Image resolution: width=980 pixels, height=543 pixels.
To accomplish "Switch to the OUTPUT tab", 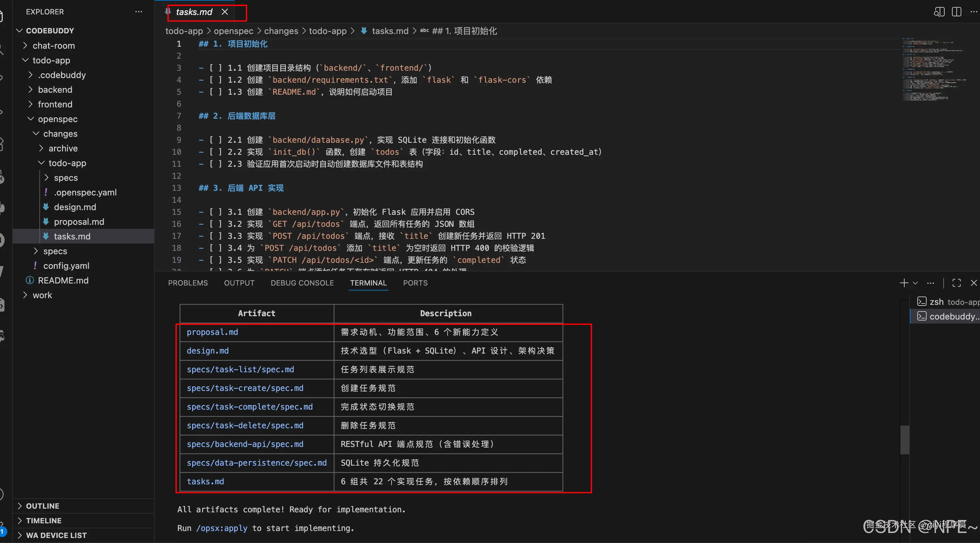I will coord(239,283).
